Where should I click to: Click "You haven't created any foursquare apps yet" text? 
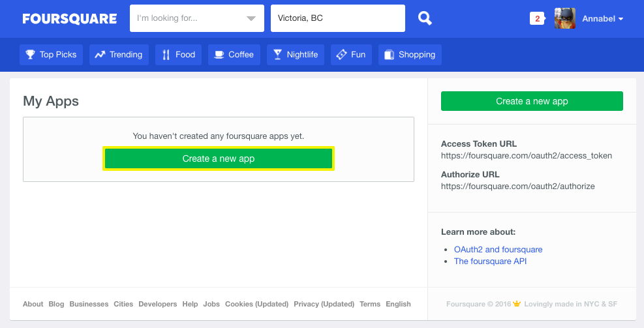point(219,136)
